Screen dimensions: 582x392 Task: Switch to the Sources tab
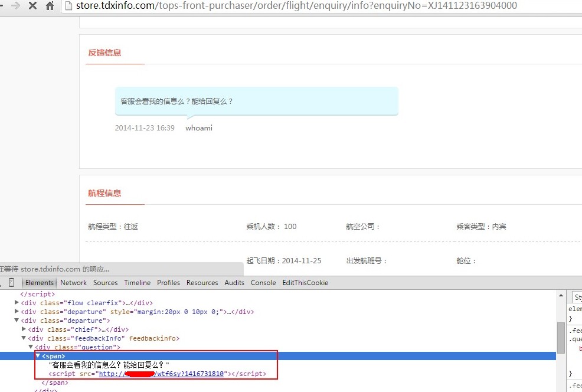(x=106, y=283)
